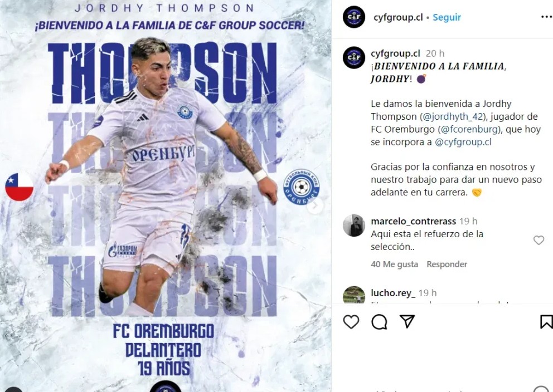This screenshot has width=553, height=392.
Task: Click the cyfgroup.cl avatar beside the caption
Action: 354,57
